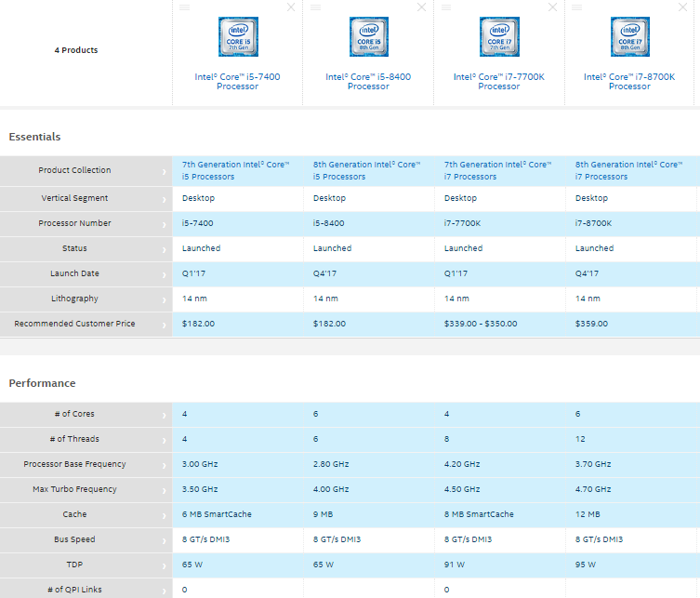Expand # of Threads row chevron
This screenshot has height=598, width=700.
click(x=165, y=441)
